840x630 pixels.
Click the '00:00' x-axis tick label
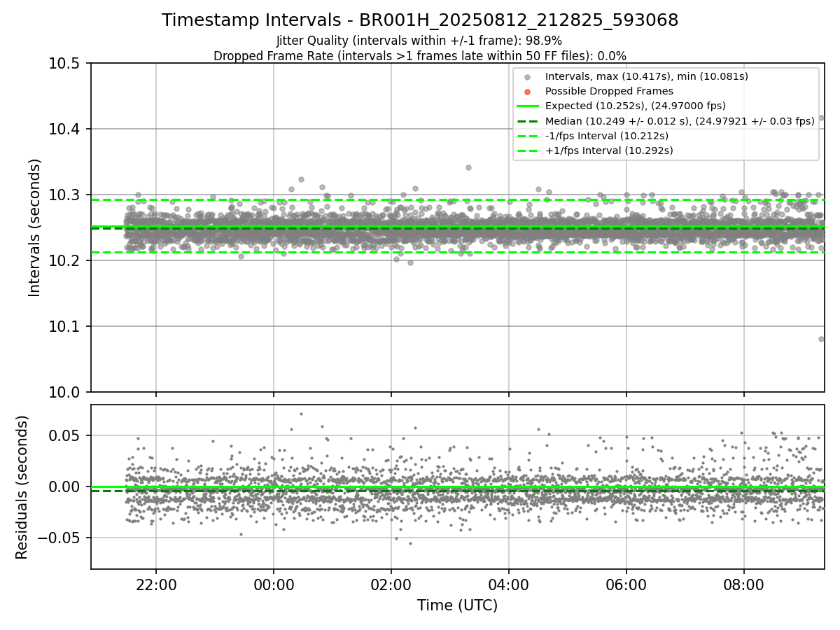point(273,584)
